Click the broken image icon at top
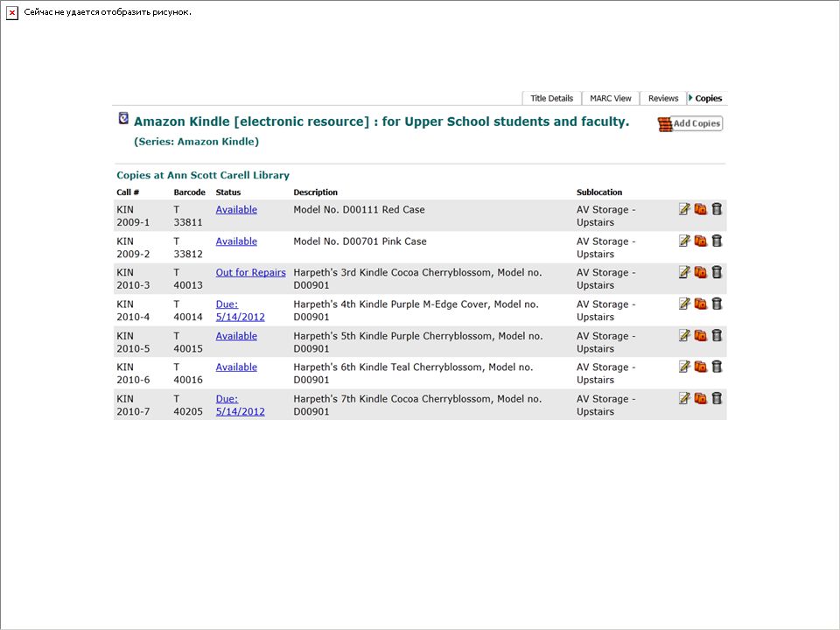 [x=11, y=13]
